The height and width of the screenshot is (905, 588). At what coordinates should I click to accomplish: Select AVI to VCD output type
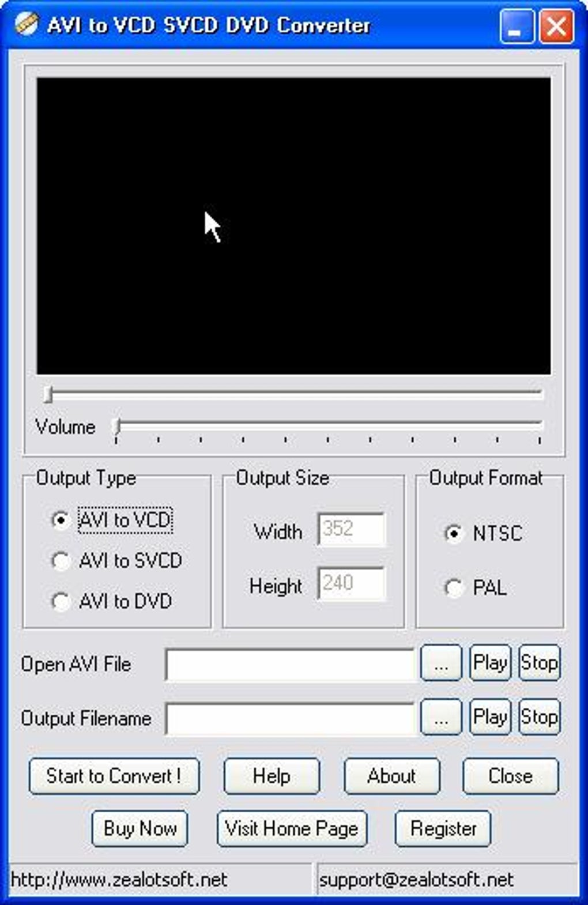tap(61, 520)
